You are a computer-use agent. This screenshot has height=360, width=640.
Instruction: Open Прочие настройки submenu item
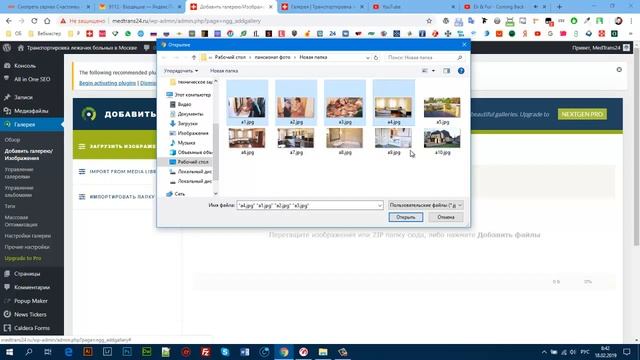[27, 247]
